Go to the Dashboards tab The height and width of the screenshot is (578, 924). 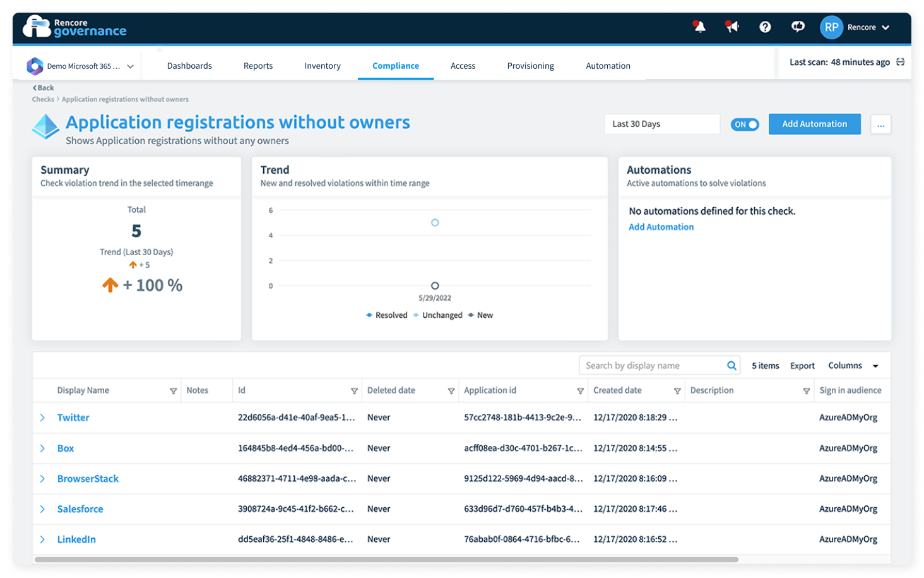189,66
